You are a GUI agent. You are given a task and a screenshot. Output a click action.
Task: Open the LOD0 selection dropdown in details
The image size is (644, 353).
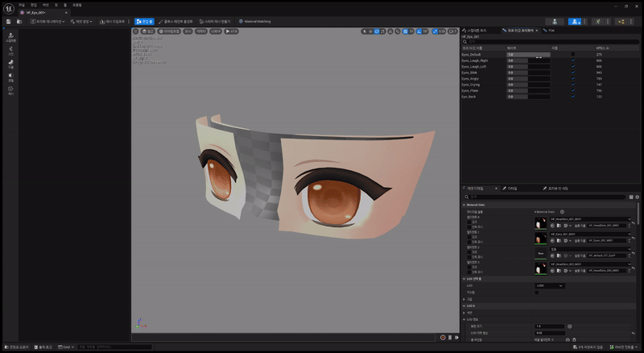pyautogui.click(x=550, y=285)
